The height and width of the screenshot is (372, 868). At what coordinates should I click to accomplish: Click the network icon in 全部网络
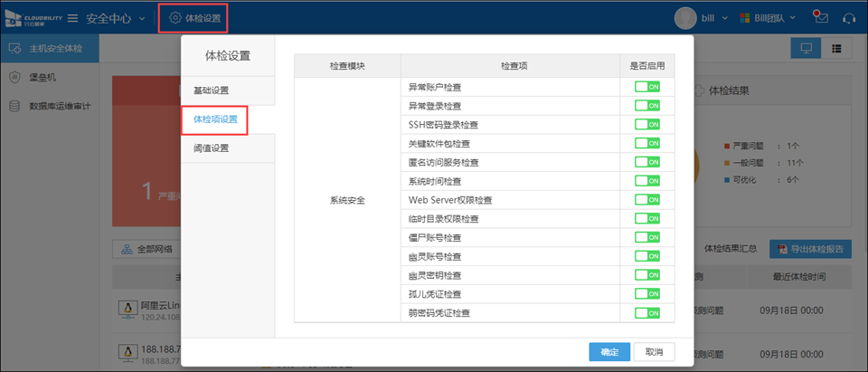[127, 249]
